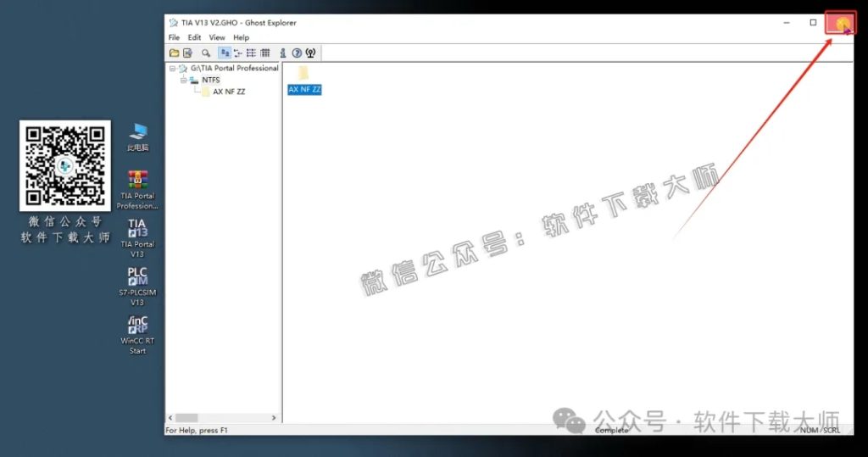Collapse the NTFS partition node
868x457 pixels.
point(183,81)
